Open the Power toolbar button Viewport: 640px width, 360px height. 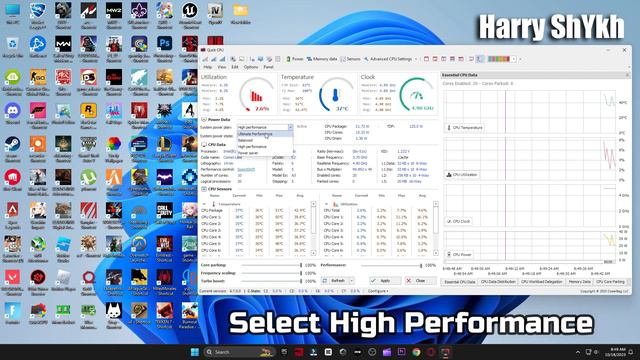(294, 59)
